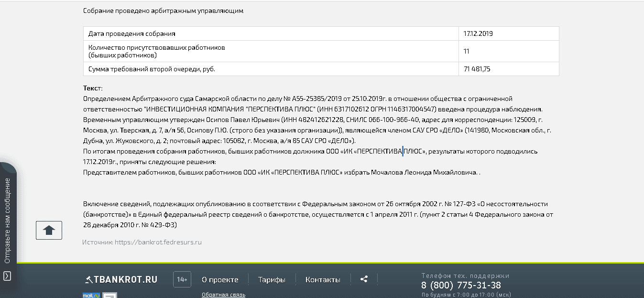
Task: Open the 'Отправьте нам сообщение' side tab
Action: 7,220
